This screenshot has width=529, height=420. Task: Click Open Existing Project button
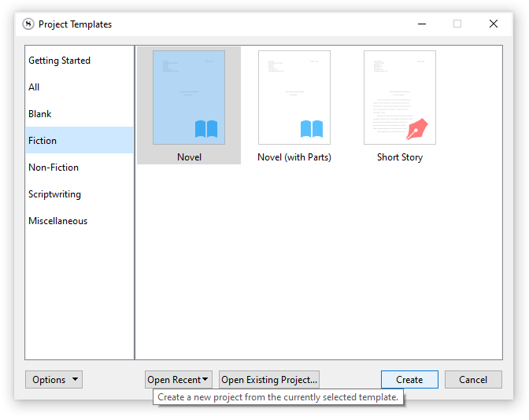pos(269,380)
